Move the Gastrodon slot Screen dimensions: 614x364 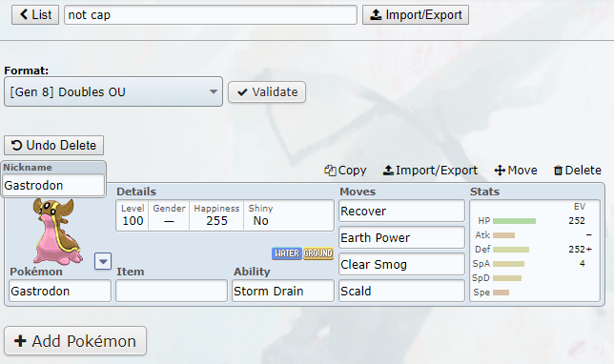click(x=515, y=171)
